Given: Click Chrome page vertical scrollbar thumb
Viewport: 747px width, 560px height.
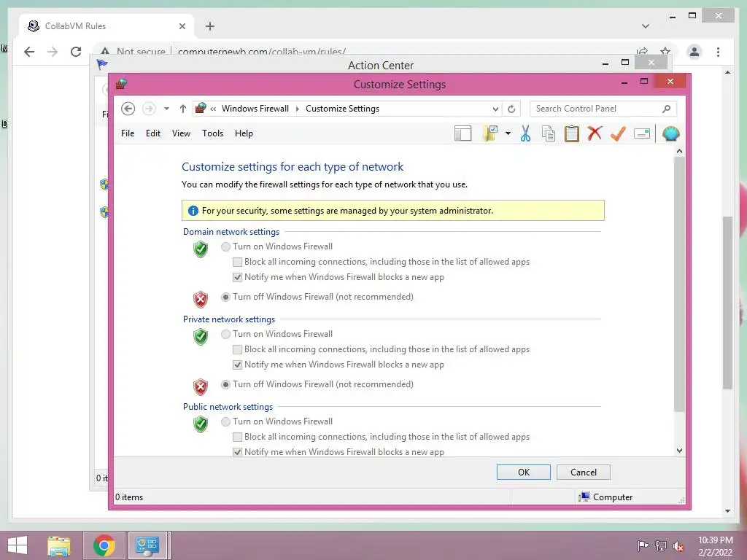Looking at the screenshot, I should [x=727, y=303].
